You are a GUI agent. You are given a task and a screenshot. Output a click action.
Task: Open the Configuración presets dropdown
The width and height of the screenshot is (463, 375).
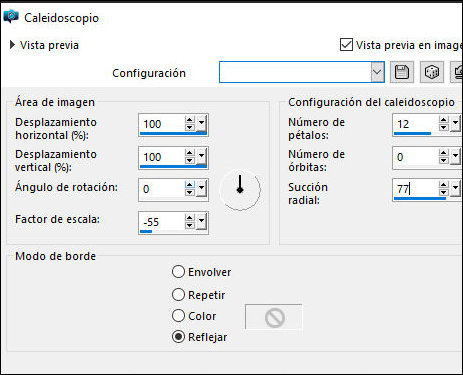tap(377, 72)
